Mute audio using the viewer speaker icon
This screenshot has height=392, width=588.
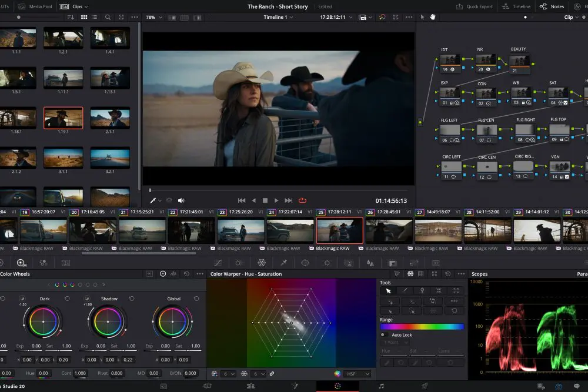click(x=181, y=200)
